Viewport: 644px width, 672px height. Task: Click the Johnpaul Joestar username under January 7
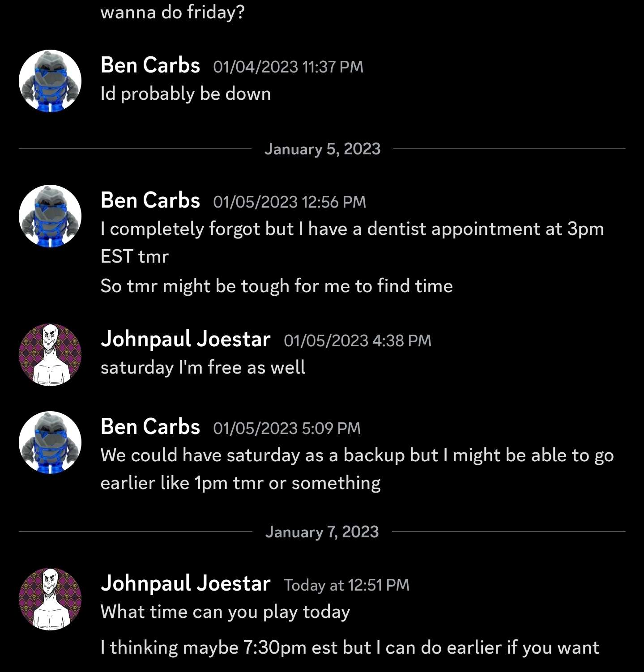[x=186, y=583]
